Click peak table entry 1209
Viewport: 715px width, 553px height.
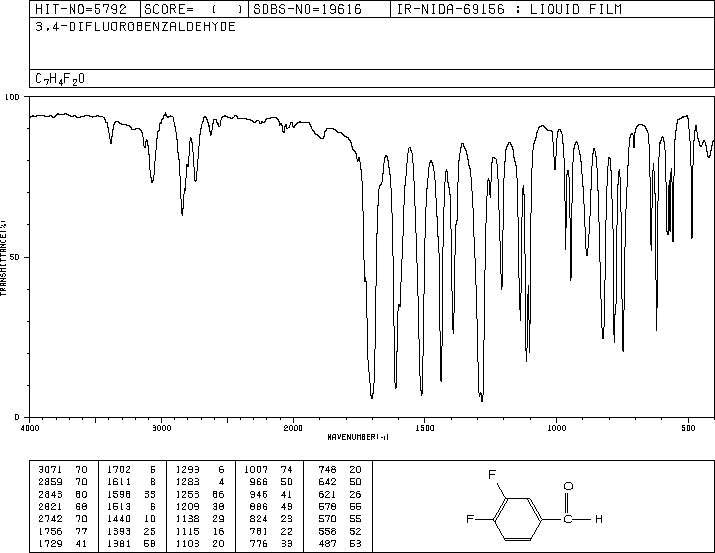(x=187, y=506)
